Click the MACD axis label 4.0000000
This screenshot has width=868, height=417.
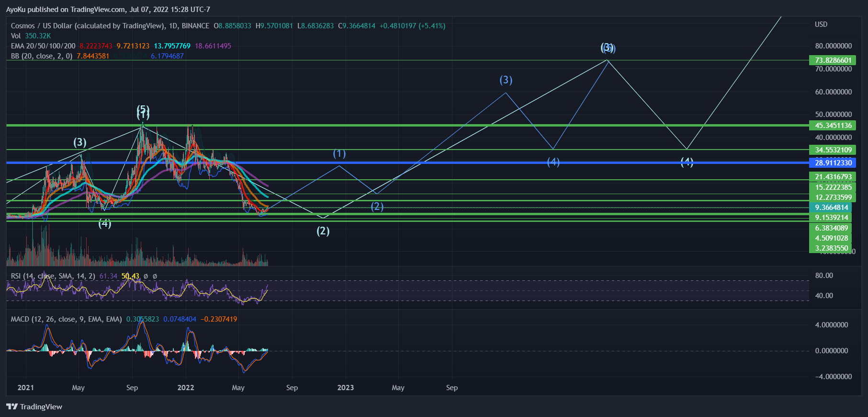[832, 325]
